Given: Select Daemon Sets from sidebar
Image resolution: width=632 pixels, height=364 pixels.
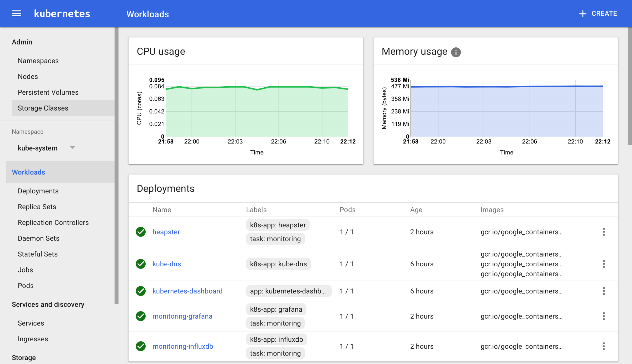Looking at the screenshot, I should [x=38, y=238].
